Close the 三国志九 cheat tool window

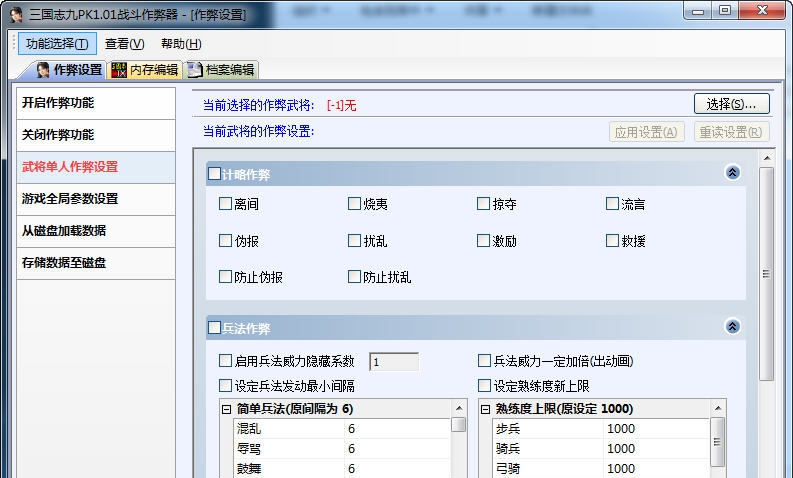763,10
